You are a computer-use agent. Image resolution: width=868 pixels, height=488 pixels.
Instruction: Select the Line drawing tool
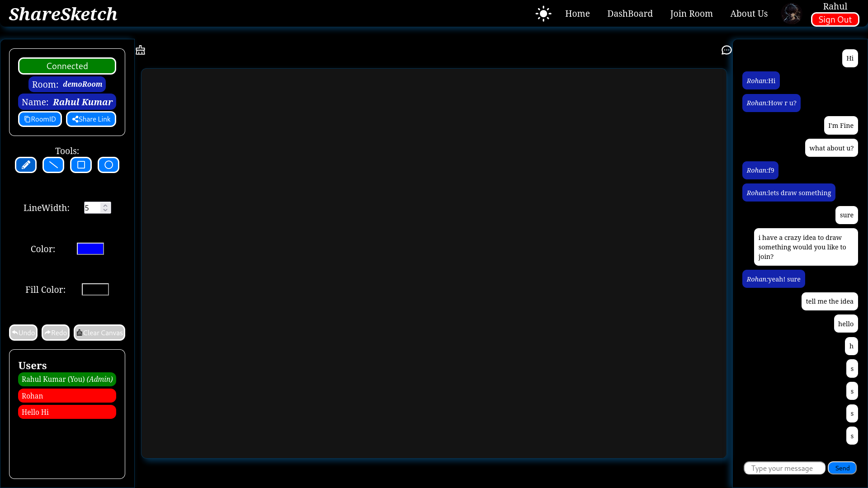(x=53, y=165)
